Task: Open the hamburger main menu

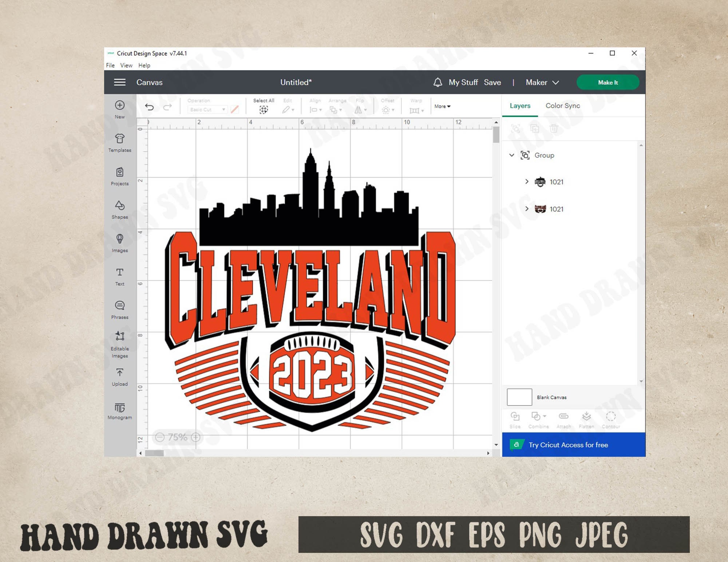Action: point(120,82)
